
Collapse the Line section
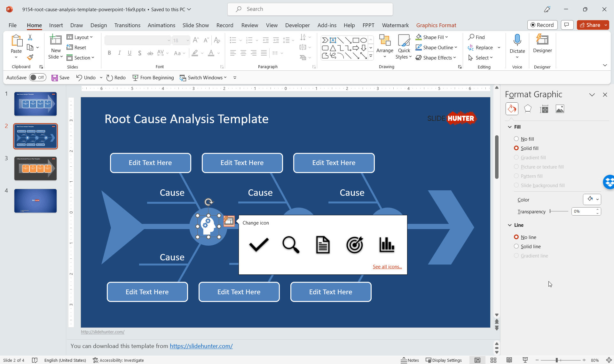pos(510,225)
